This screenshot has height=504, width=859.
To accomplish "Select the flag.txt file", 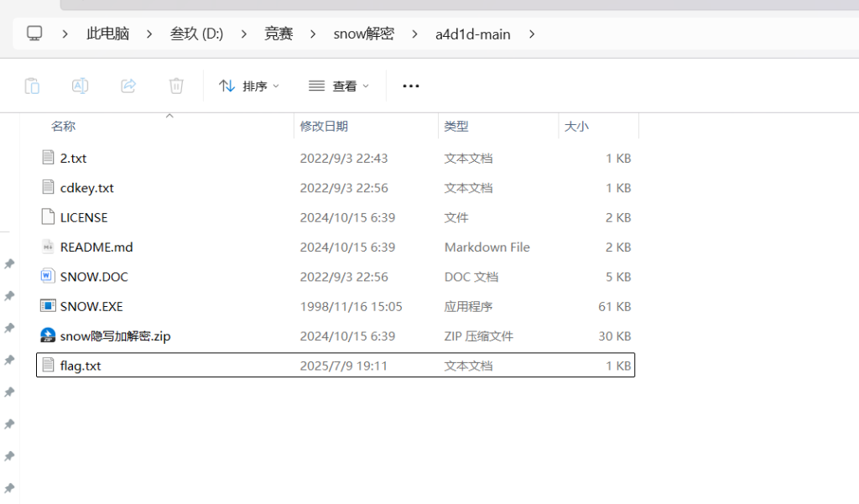I will click(81, 366).
